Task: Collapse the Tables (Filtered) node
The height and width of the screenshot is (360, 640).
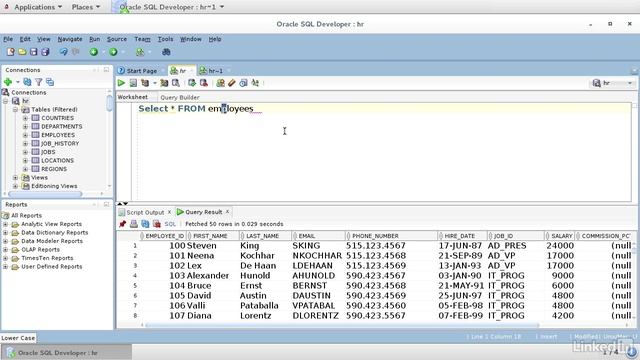Action: point(15,109)
